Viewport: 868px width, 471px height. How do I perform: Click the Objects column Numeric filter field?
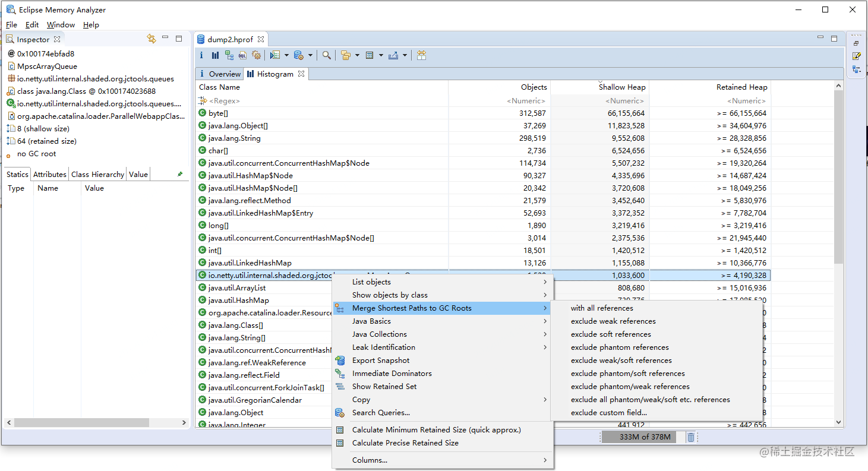[499, 100]
